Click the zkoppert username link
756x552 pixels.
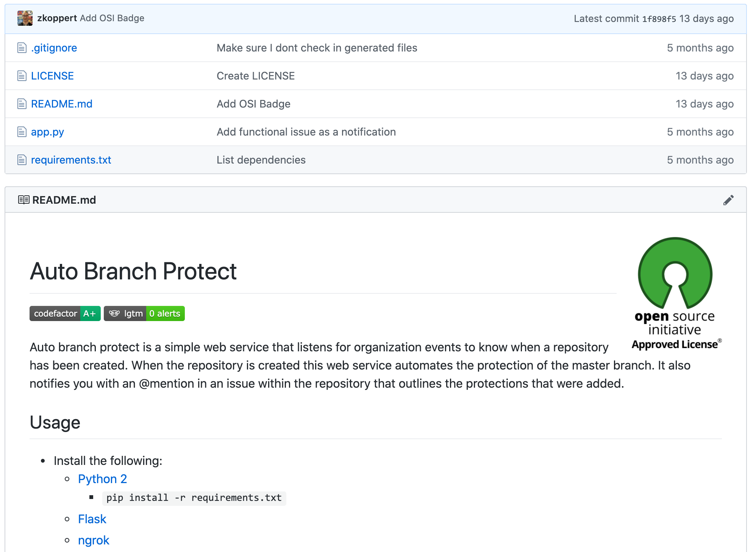click(x=57, y=18)
